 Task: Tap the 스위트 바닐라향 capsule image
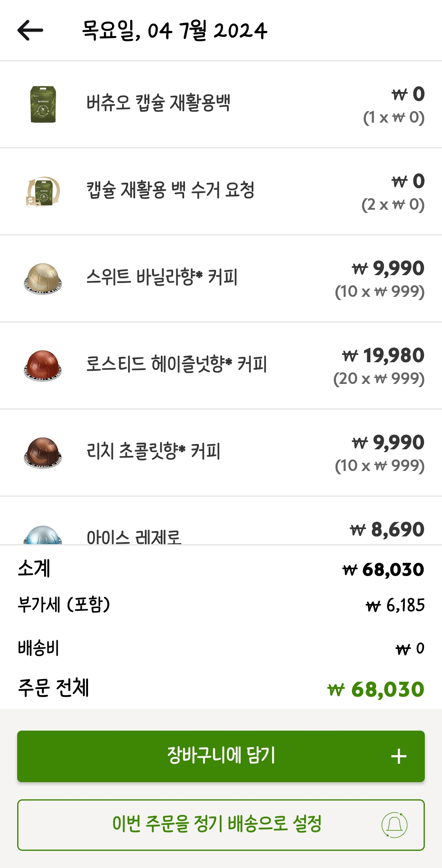click(43, 278)
